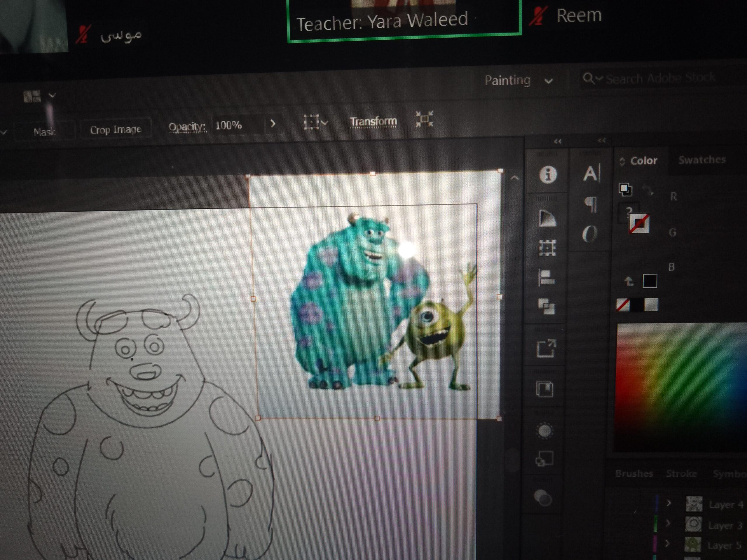Screen dimensions: 747x560
Task: Open the Gradient panel icon
Action: [547, 218]
